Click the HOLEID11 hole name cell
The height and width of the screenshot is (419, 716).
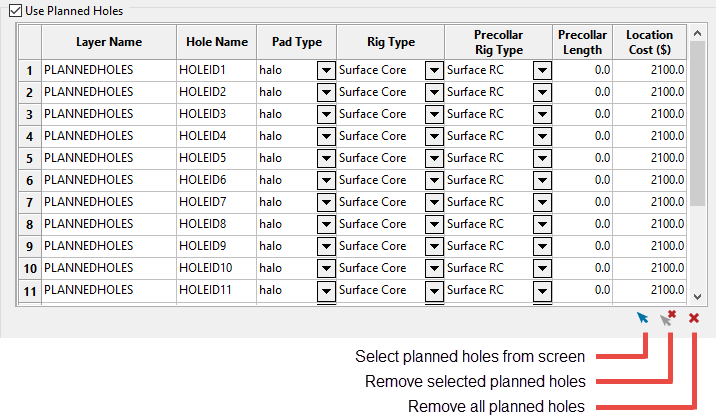tap(216, 290)
